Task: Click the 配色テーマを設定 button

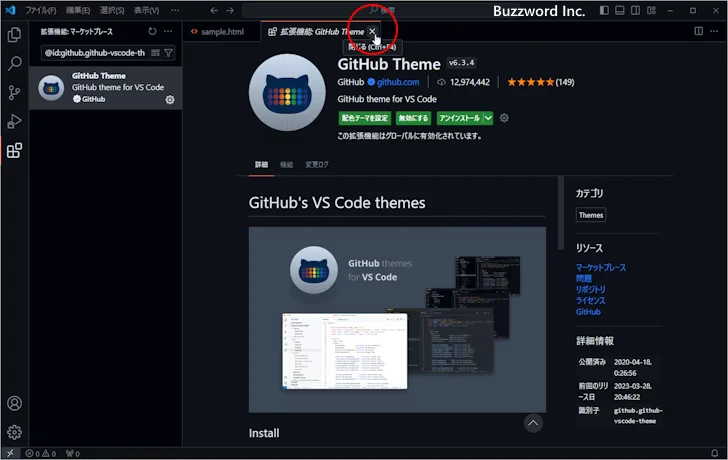Action: (x=365, y=118)
